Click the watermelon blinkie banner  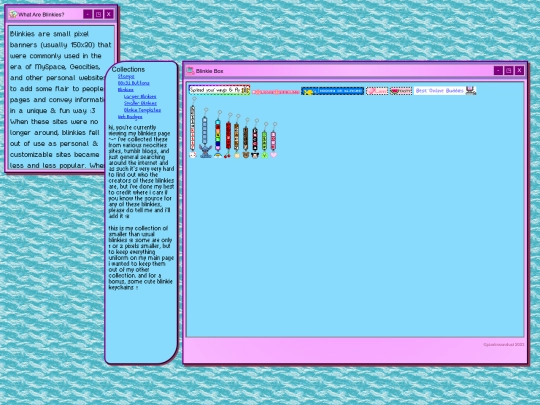click(401, 91)
